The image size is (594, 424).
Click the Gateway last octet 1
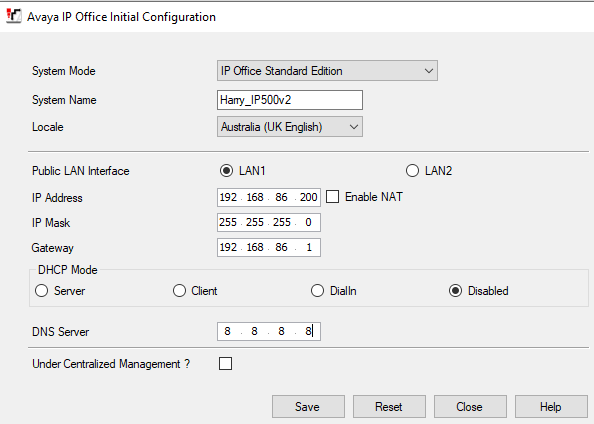click(x=309, y=247)
